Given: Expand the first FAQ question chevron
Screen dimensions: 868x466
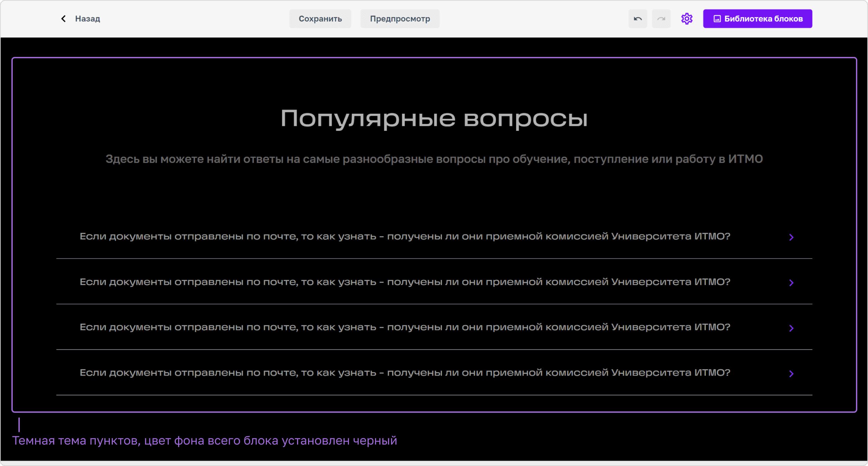Looking at the screenshot, I should [x=791, y=237].
